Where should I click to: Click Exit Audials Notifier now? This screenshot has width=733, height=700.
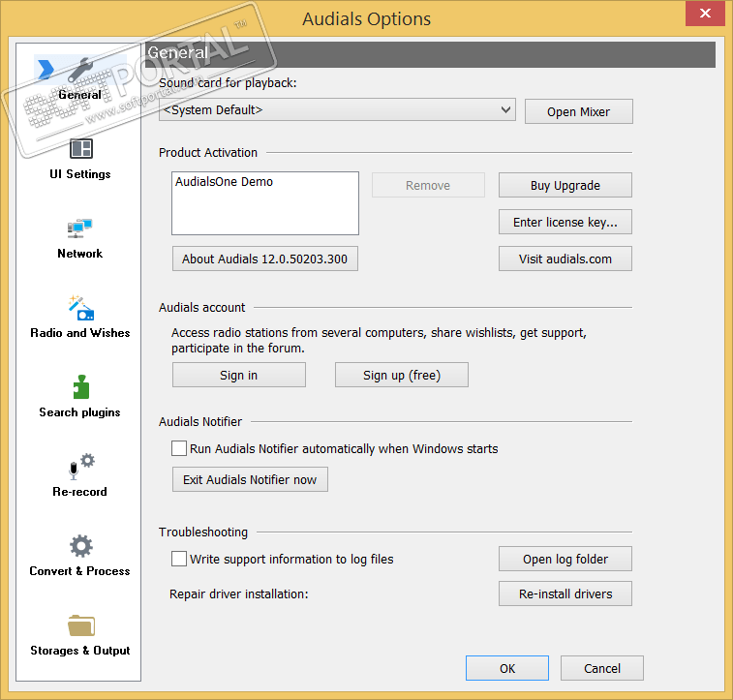click(250, 479)
